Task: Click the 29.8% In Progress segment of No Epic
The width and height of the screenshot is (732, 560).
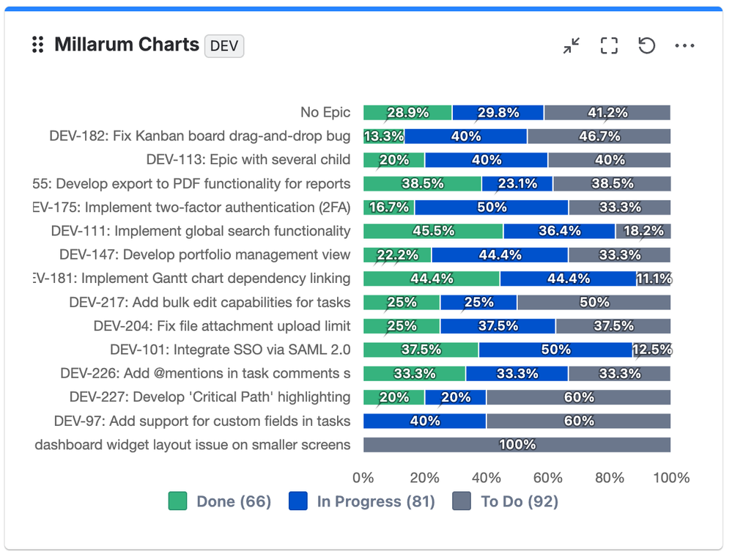Action: click(498, 113)
